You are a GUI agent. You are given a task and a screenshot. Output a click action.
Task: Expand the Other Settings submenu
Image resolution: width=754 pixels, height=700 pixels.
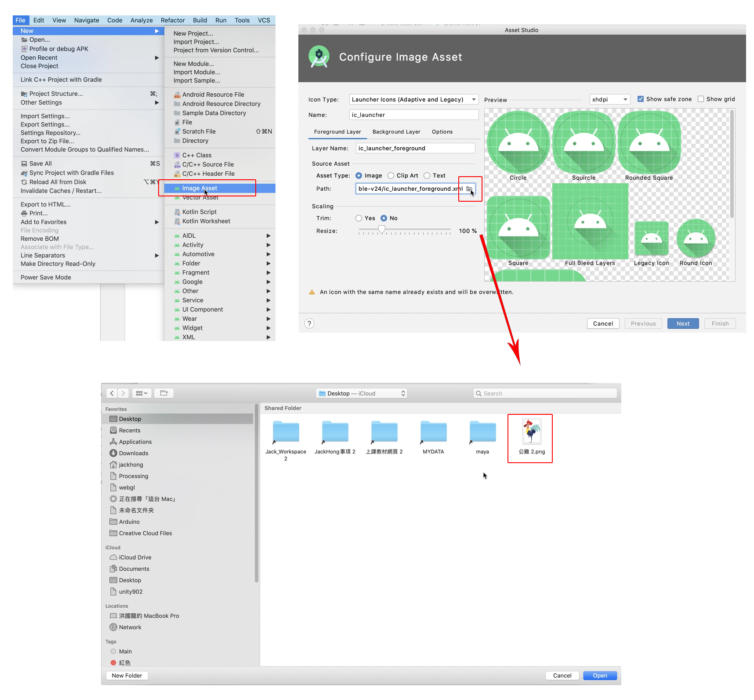tap(88, 102)
